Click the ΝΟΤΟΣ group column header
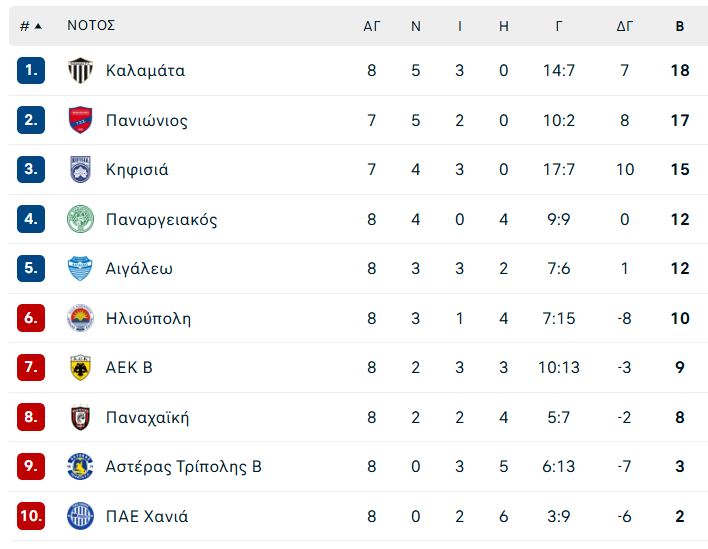 coord(91,25)
